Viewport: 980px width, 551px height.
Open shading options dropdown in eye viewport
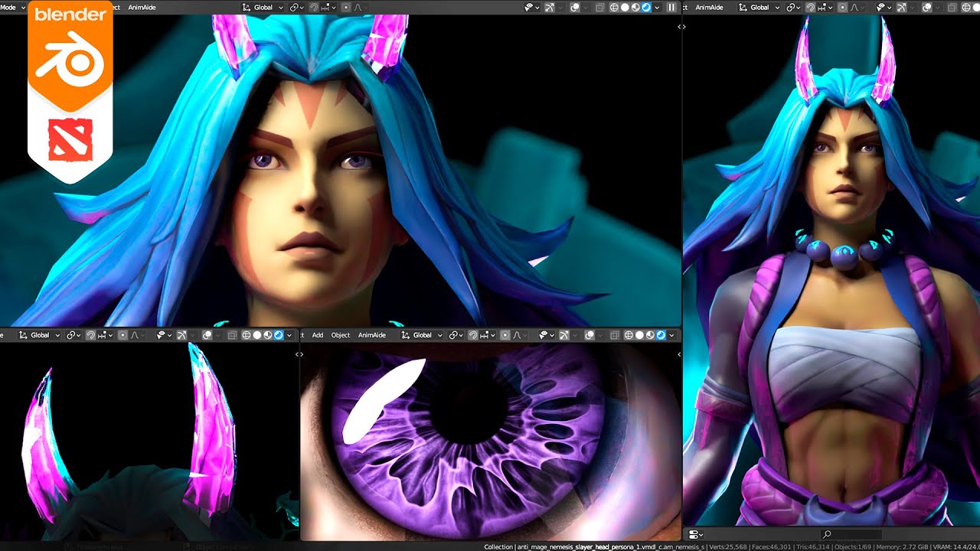click(671, 335)
